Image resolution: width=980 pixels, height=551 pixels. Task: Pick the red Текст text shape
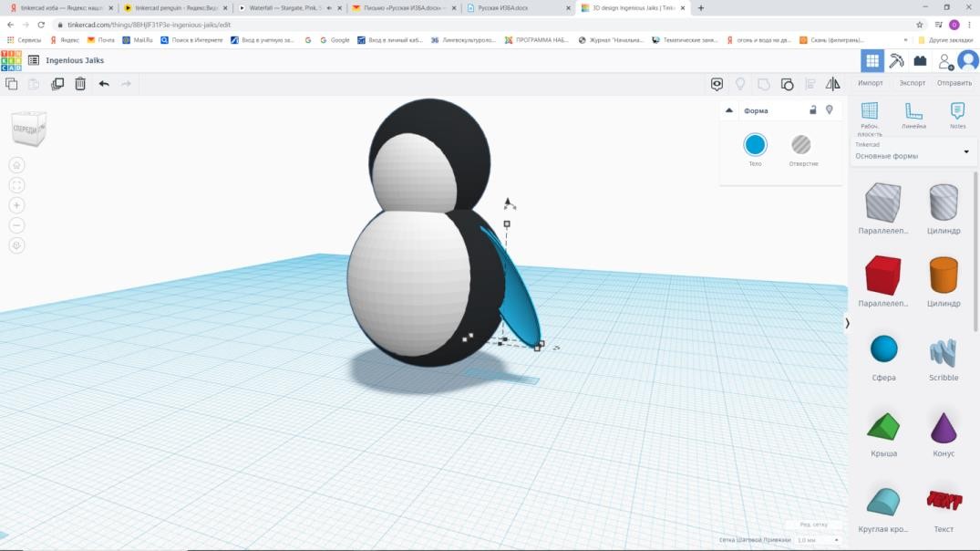[944, 510]
